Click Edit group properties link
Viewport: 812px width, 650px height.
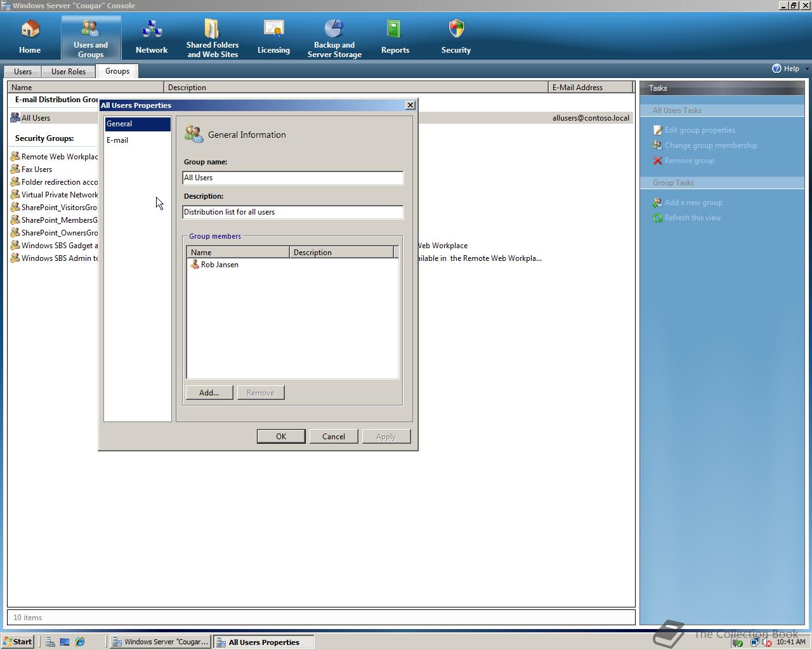pyautogui.click(x=700, y=130)
